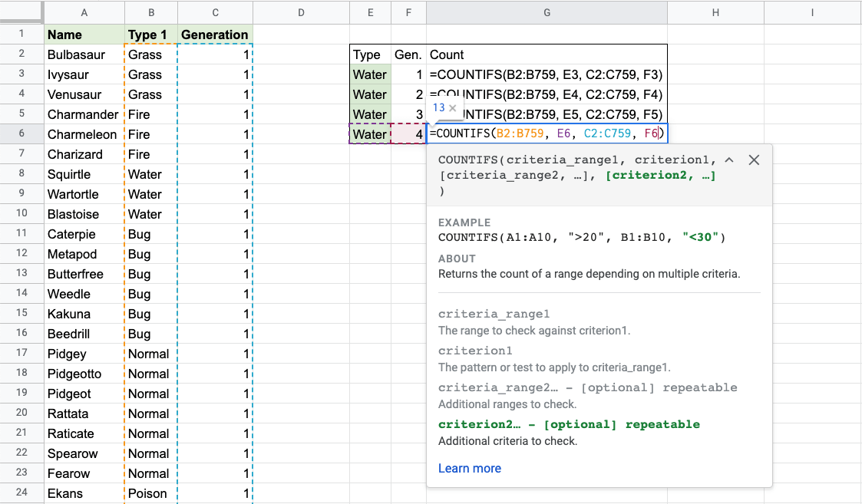
Task: Select the Count header cell
Action: pos(546,54)
